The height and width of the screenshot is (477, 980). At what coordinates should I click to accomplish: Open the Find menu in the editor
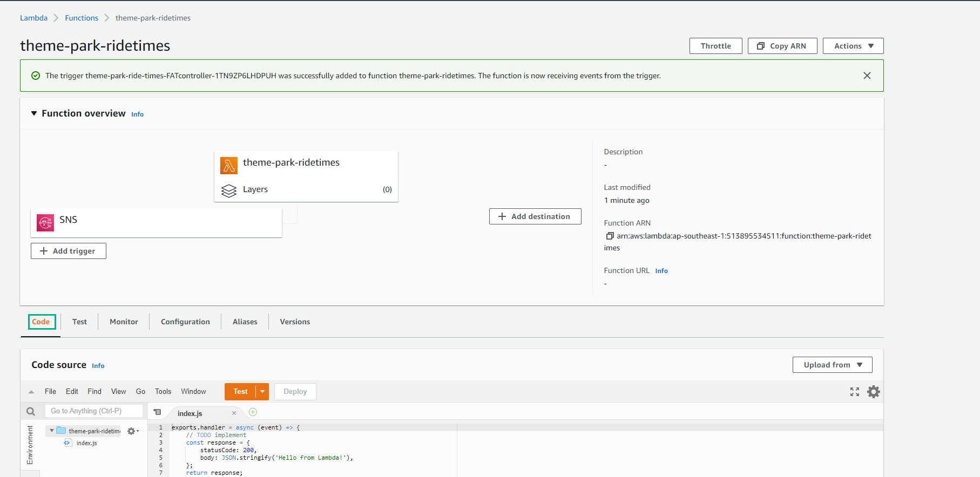point(94,392)
